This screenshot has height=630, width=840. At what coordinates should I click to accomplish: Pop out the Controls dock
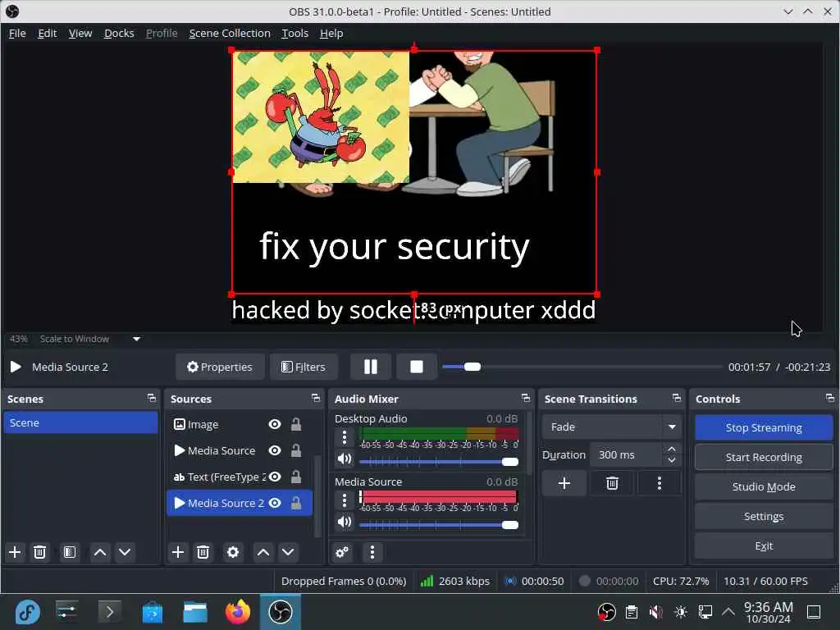click(x=830, y=398)
